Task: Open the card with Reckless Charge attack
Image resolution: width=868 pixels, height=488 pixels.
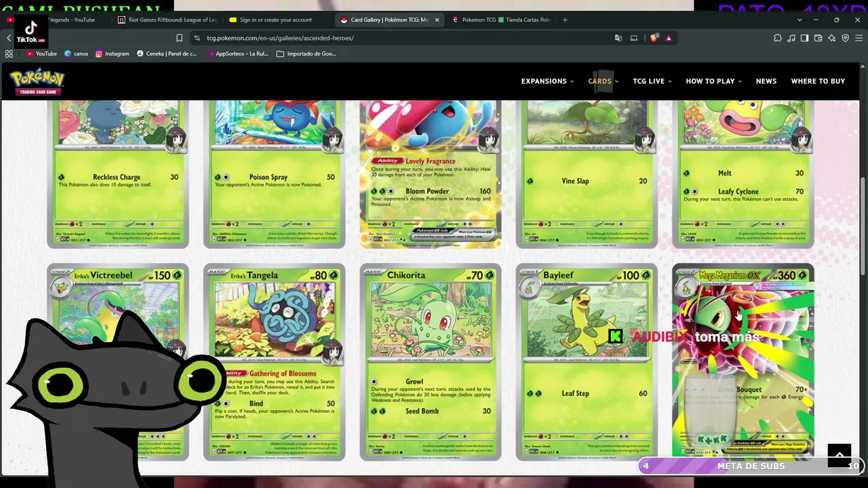Action: pos(118,174)
